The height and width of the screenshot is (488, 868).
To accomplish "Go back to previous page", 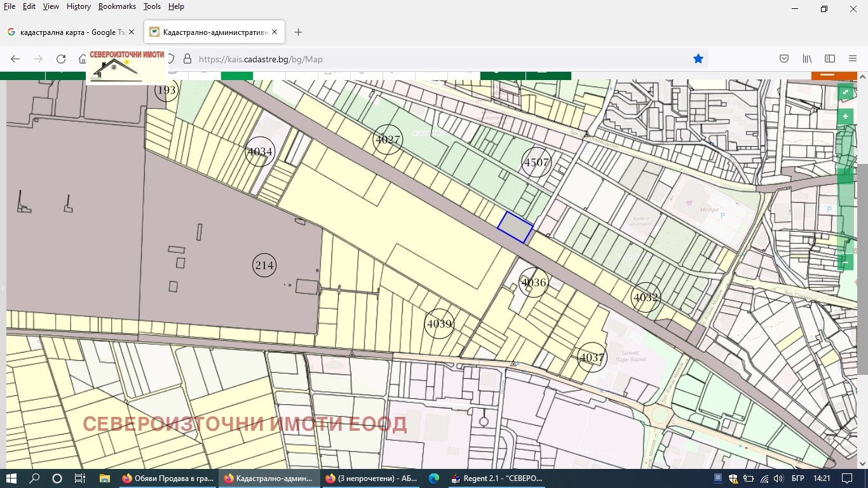I will point(15,59).
